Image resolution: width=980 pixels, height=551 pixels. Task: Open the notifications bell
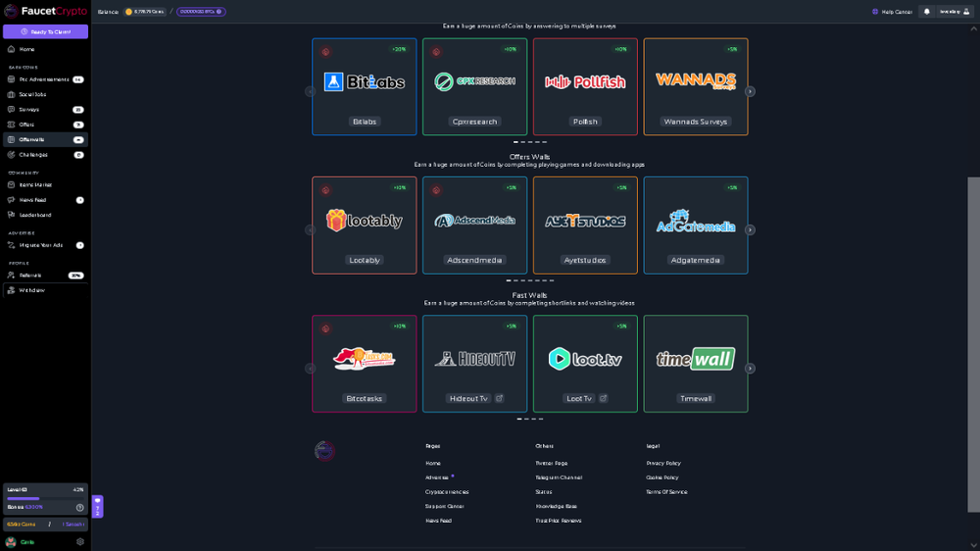click(x=926, y=12)
